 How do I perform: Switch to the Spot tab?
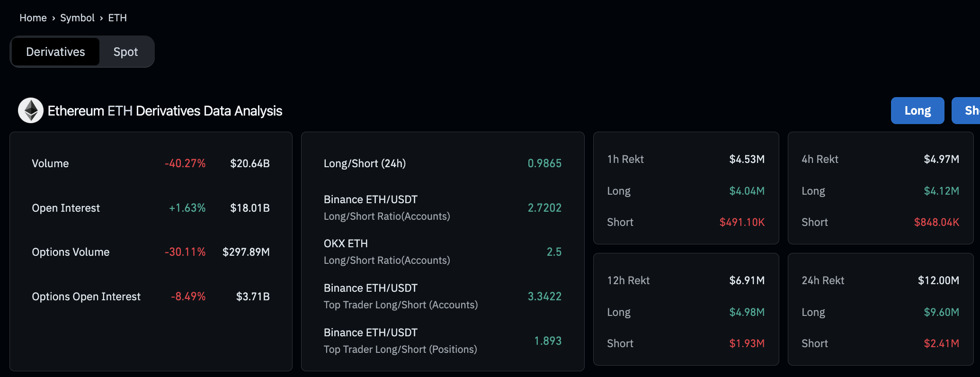point(125,52)
